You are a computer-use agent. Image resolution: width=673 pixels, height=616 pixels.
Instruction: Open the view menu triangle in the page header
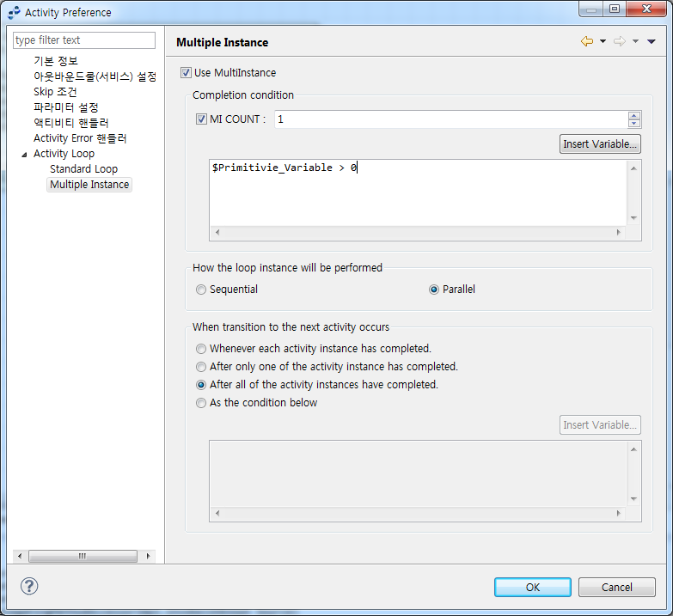tap(652, 41)
